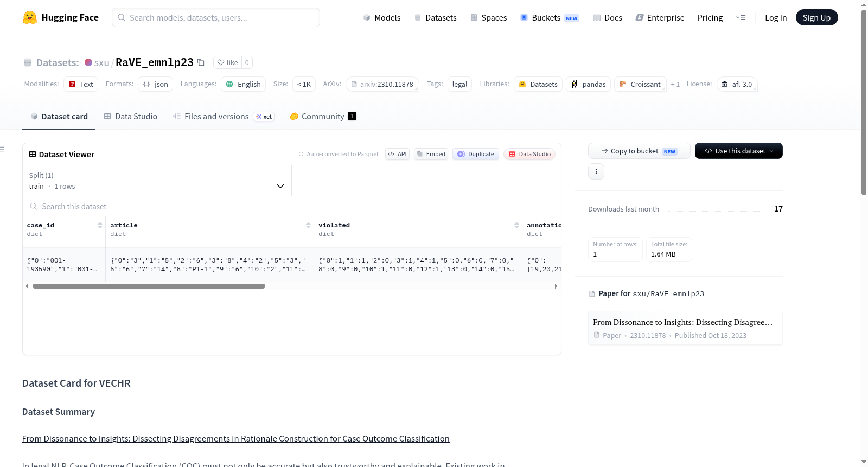The width and height of the screenshot is (868, 467).
Task: Sort the article column
Action: (308, 225)
